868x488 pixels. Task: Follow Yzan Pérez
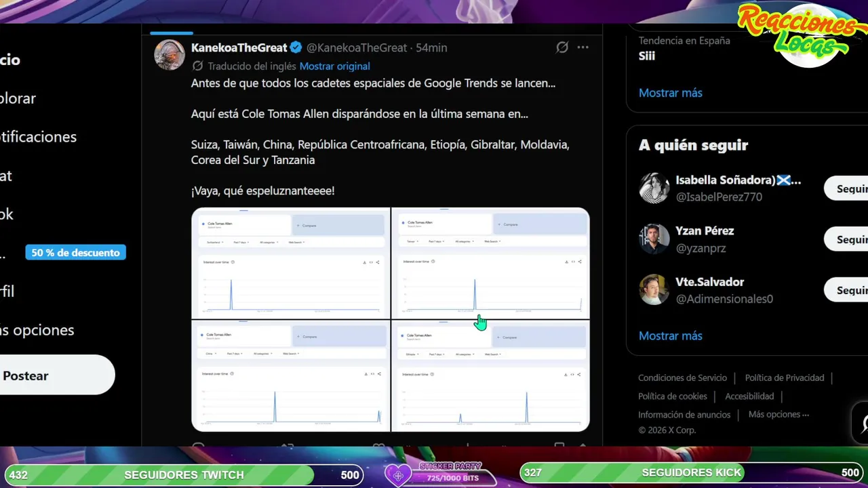[x=846, y=239]
